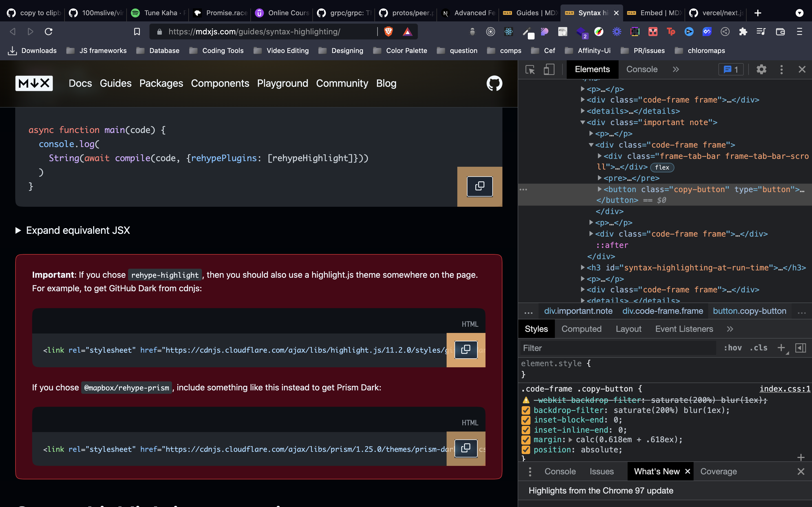812x507 pixels.
Task: Expand the pre element in the DOM tree
Action: click(x=600, y=178)
